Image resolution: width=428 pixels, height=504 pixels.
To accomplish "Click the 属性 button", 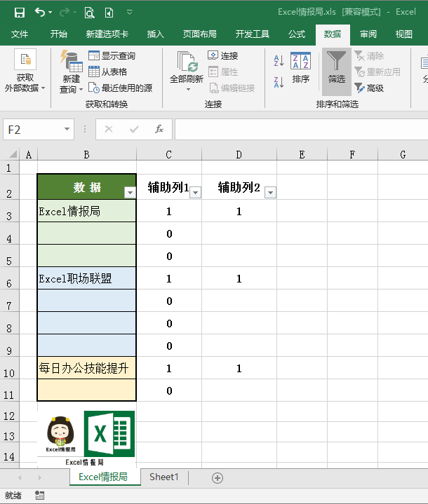I will click(x=223, y=71).
